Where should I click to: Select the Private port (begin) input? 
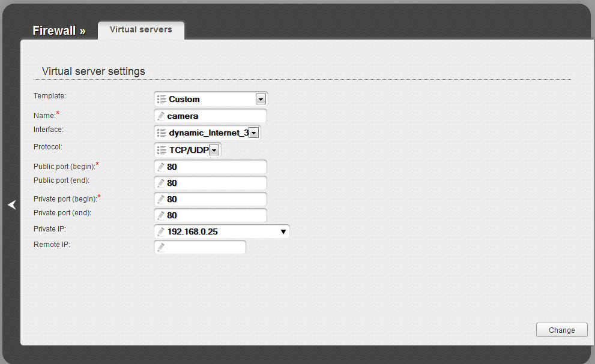click(215, 199)
